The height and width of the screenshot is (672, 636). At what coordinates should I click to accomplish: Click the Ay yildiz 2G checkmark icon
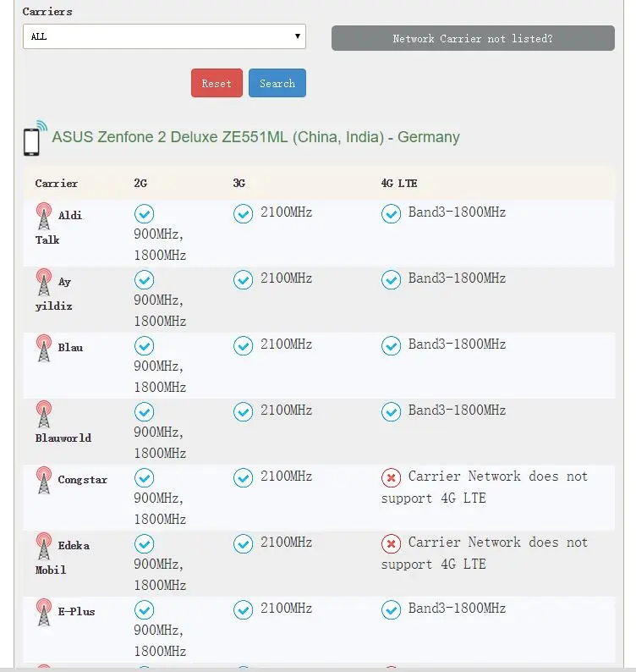coord(145,280)
